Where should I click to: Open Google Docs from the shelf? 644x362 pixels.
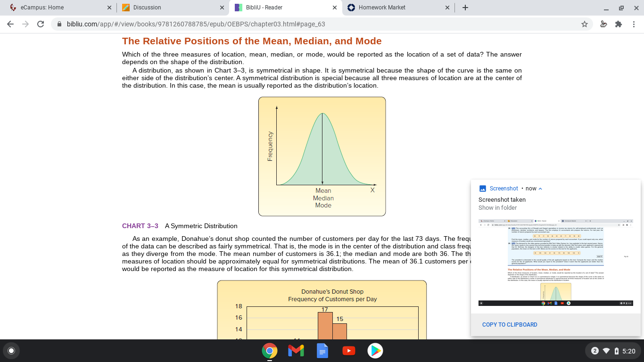coord(322,351)
